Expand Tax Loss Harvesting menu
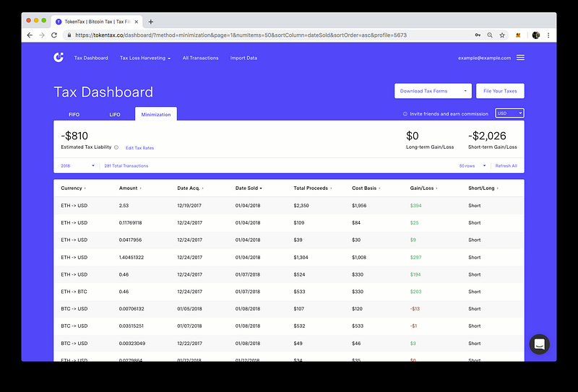 click(x=145, y=58)
